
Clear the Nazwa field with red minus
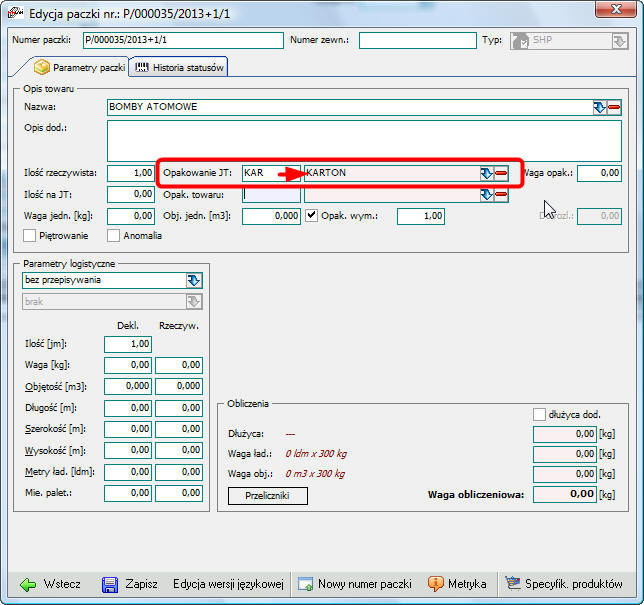(x=614, y=108)
